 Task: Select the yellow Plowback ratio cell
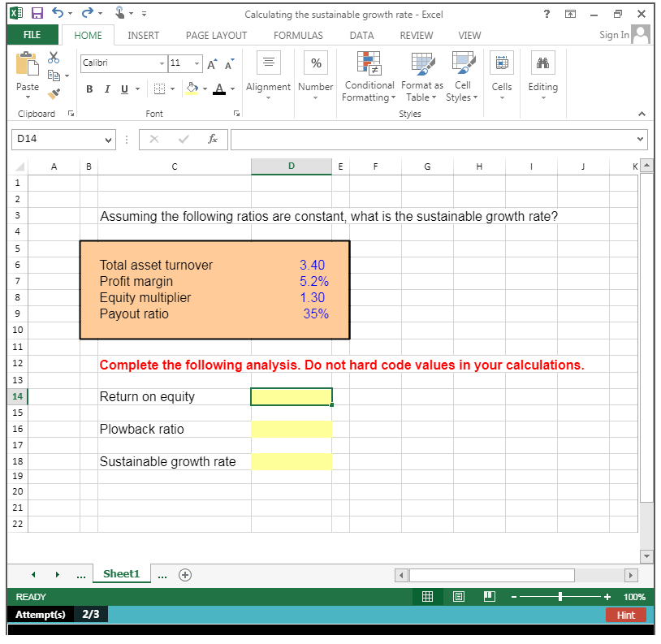point(292,429)
